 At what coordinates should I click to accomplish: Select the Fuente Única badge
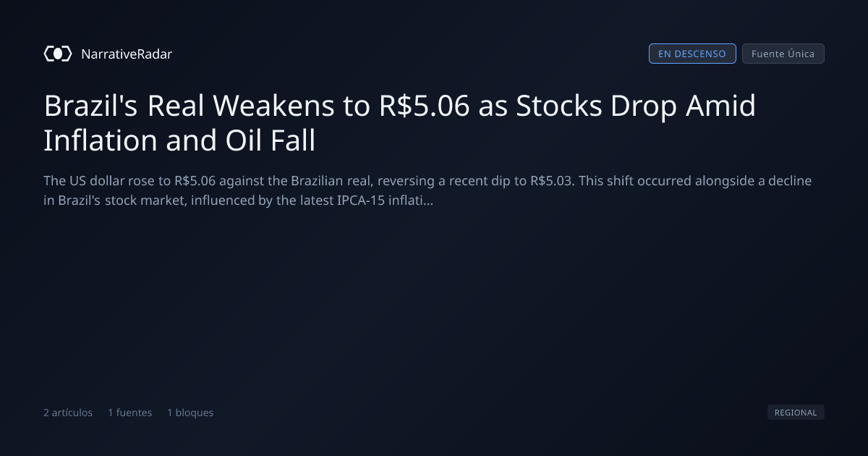pos(783,54)
